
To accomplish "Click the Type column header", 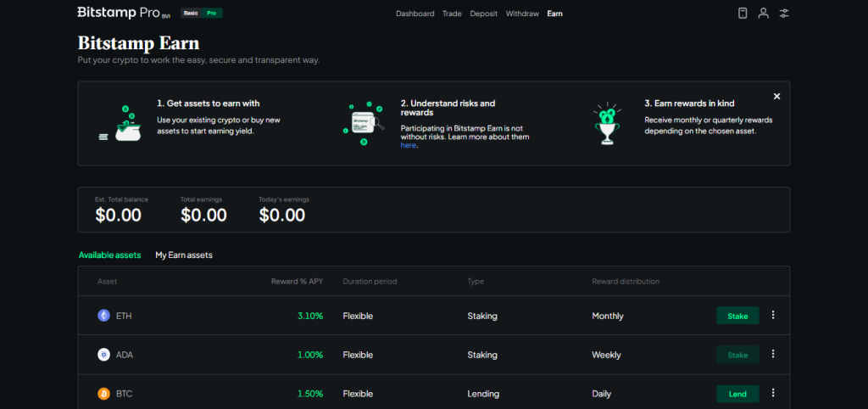I will (x=476, y=282).
